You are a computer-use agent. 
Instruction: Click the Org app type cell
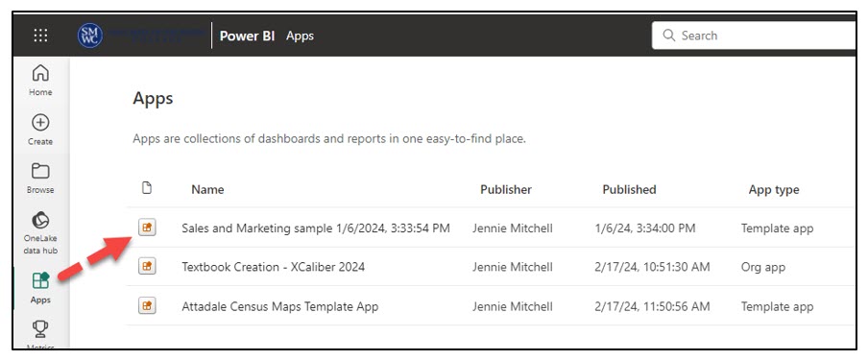(762, 267)
